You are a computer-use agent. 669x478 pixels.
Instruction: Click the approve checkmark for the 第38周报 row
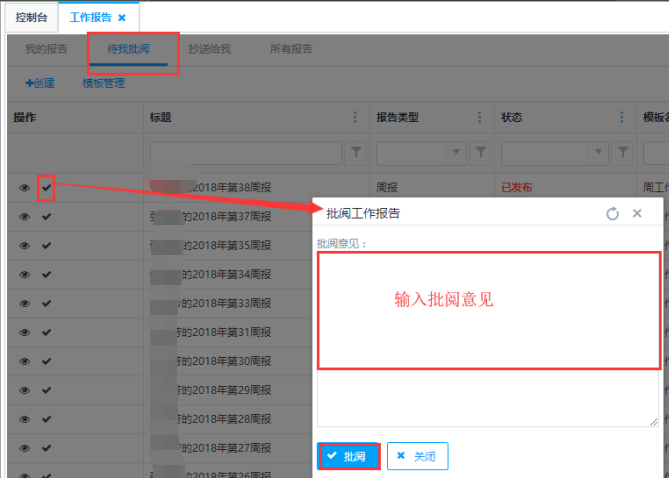pyautogui.click(x=46, y=186)
